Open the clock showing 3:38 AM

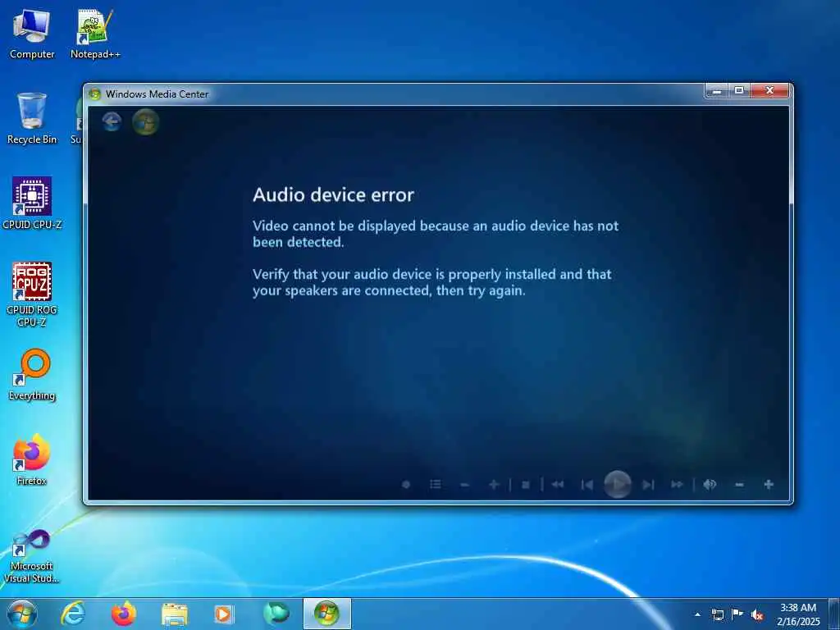click(798, 614)
